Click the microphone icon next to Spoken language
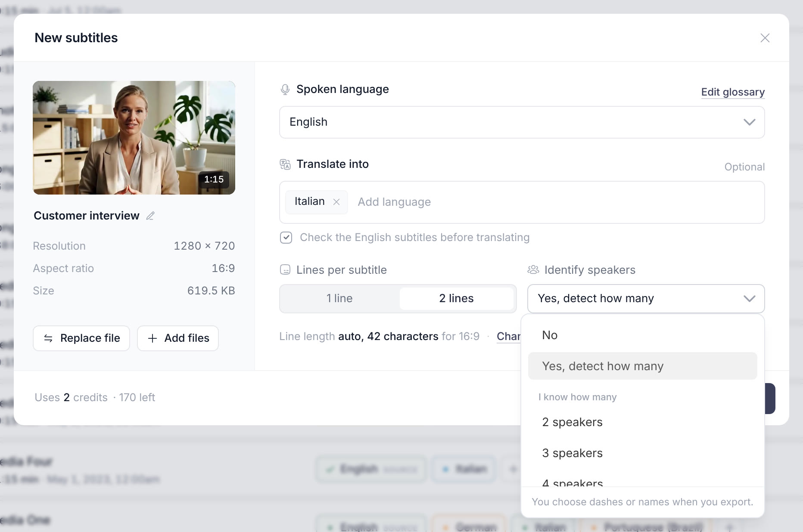 coord(285,89)
